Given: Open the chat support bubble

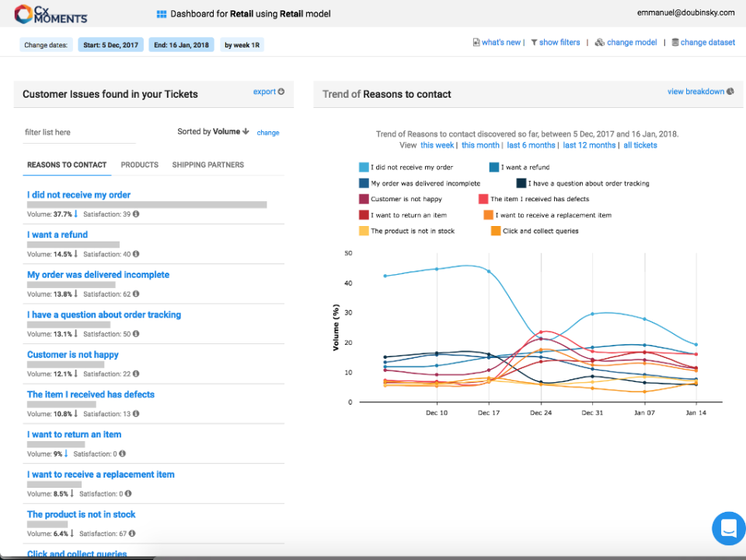Looking at the screenshot, I should point(728,528).
